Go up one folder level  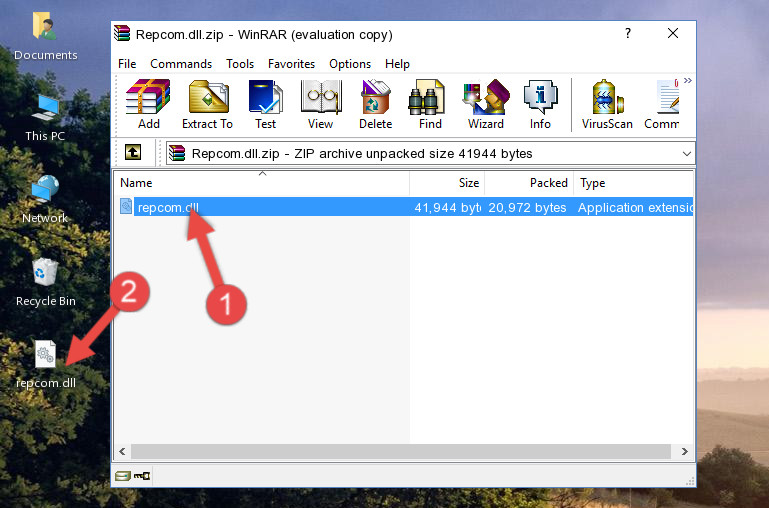(x=133, y=152)
